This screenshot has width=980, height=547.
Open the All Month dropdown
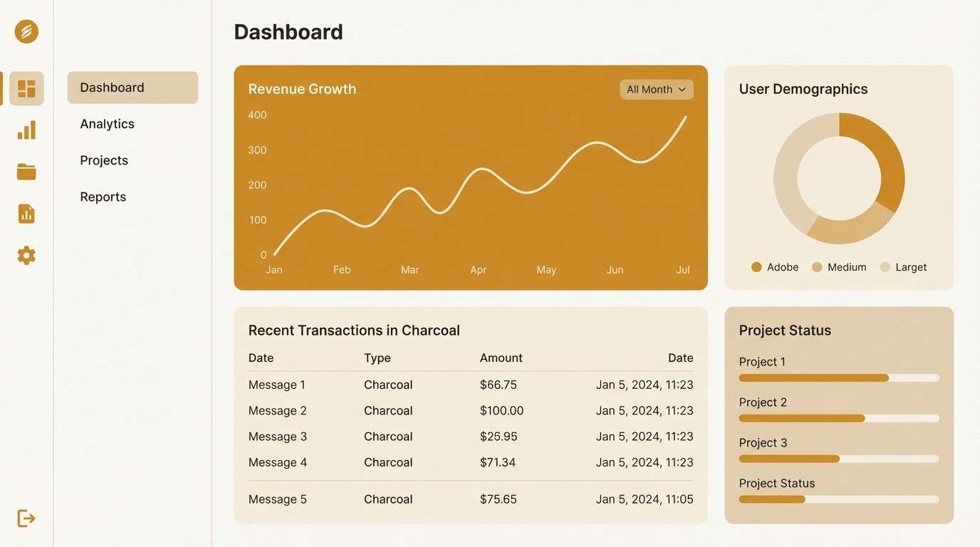pos(655,89)
